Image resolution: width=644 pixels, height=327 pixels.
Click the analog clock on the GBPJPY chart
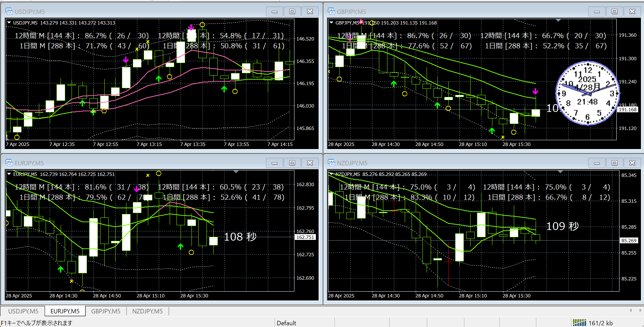[587, 93]
